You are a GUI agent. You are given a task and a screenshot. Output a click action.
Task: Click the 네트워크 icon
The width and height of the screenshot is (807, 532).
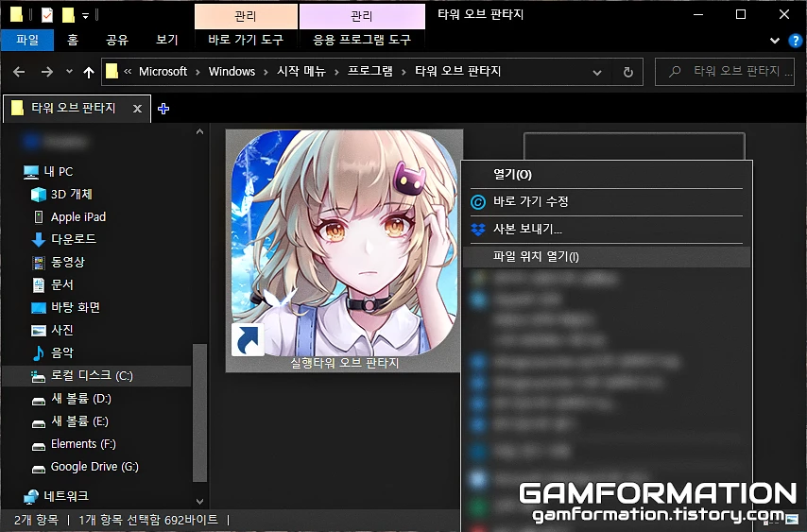click(x=31, y=496)
